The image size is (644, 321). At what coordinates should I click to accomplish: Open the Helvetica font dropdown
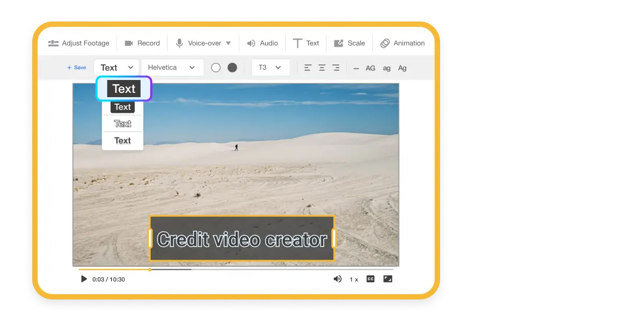[172, 67]
